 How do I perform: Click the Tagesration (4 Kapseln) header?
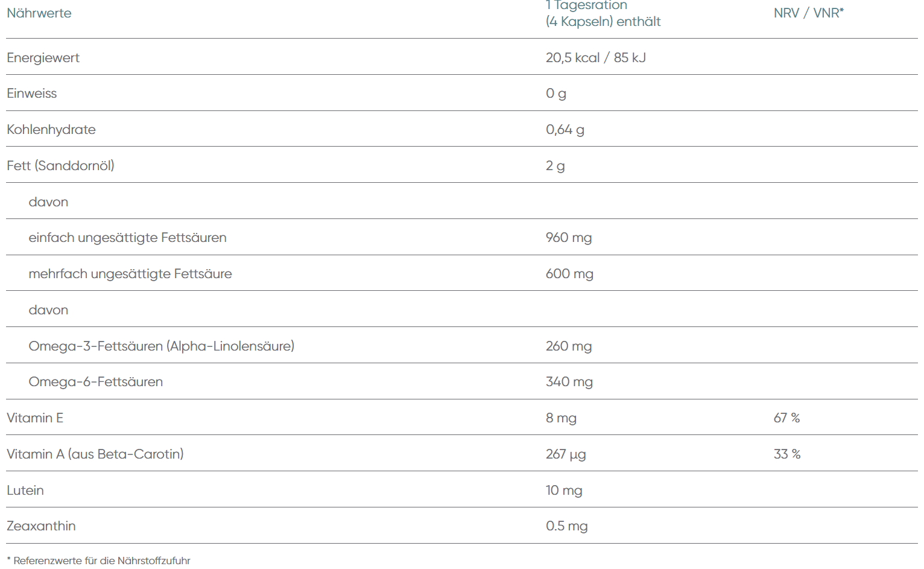603,14
